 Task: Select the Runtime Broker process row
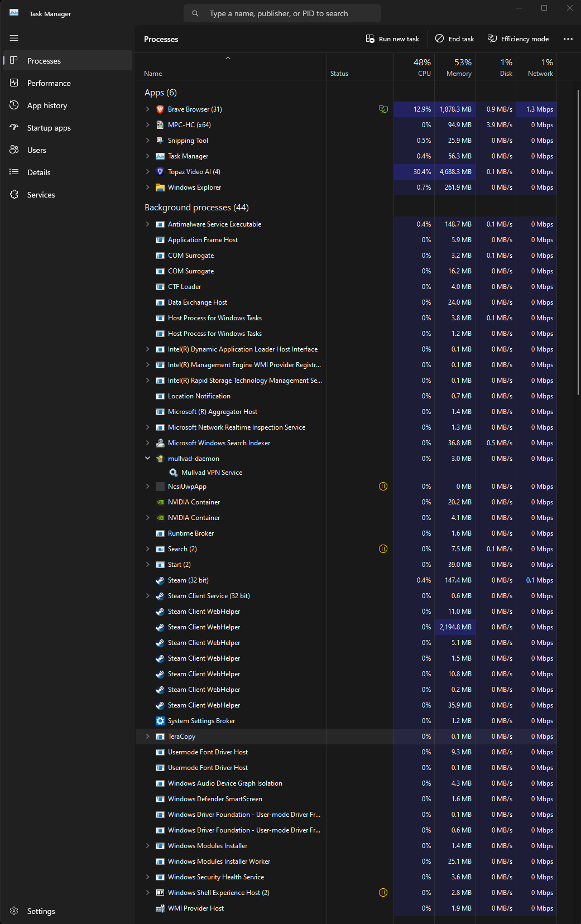[x=346, y=533]
